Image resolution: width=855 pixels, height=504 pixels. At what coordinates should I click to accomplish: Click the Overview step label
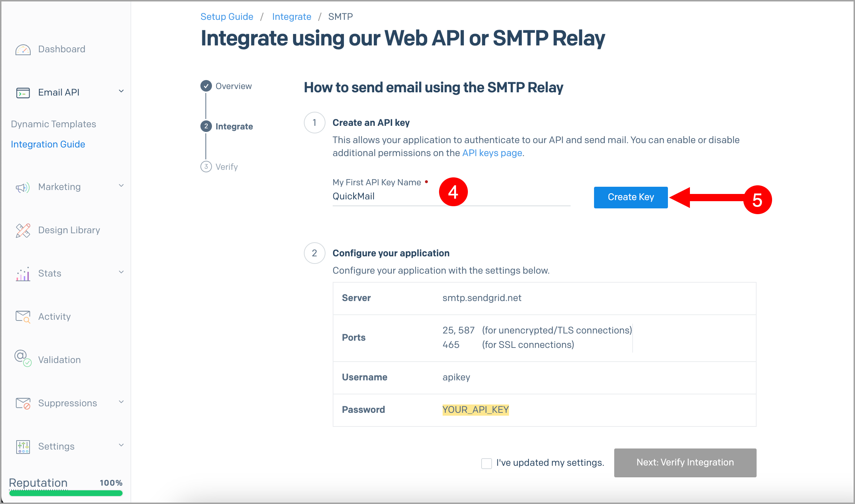(234, 86)
